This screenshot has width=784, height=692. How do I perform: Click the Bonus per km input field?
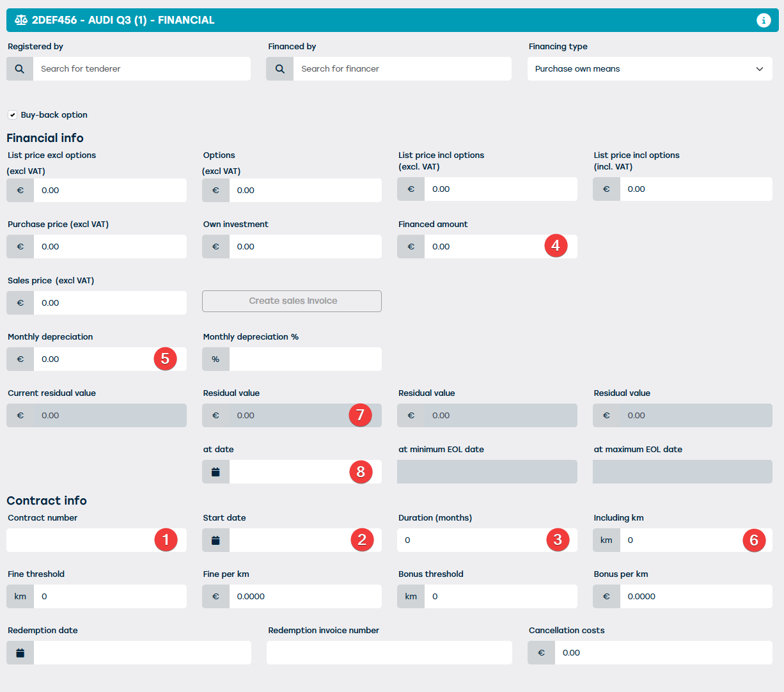(696, 597)
